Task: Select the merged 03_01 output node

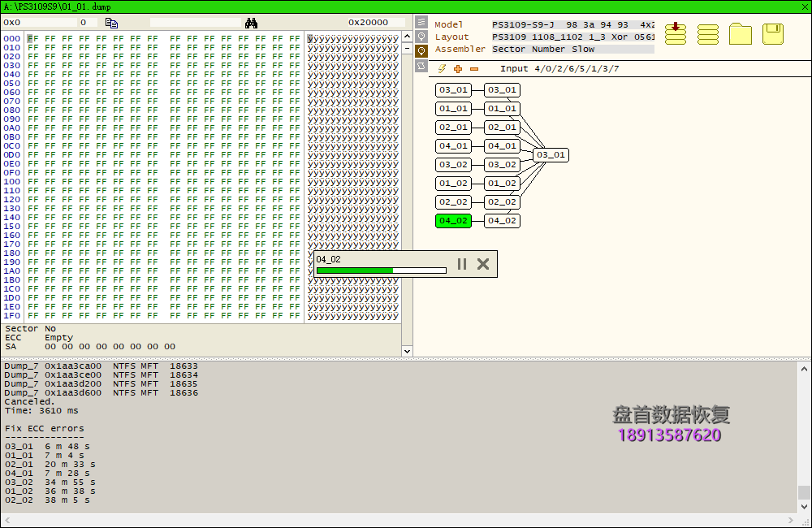Action: 550,154
